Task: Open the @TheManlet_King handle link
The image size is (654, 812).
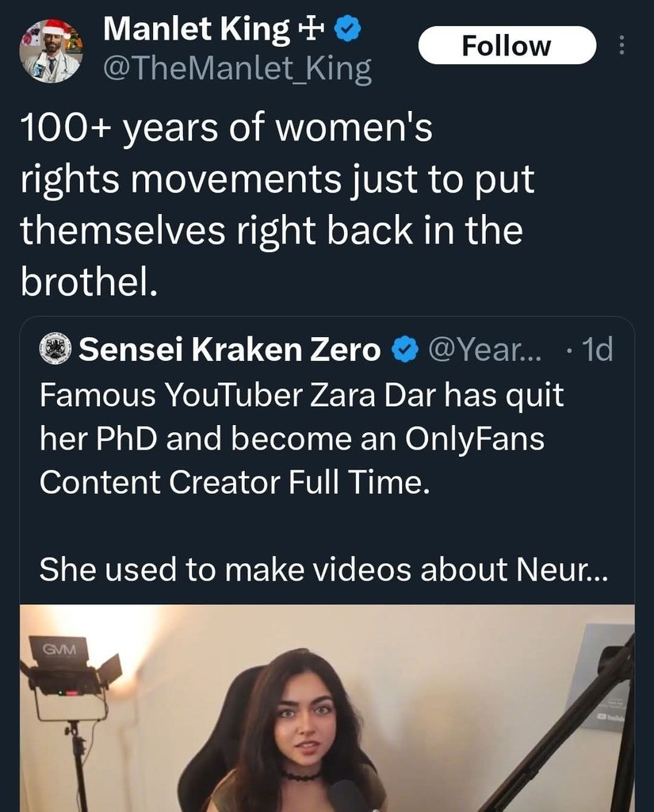Action: coord(237,70)
